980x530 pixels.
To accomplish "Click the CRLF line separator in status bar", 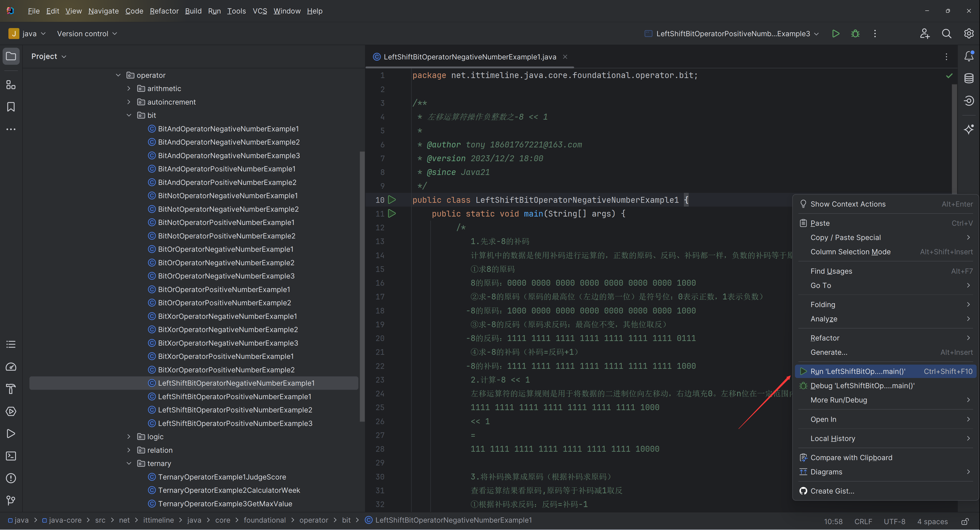I will click(863, 522).
